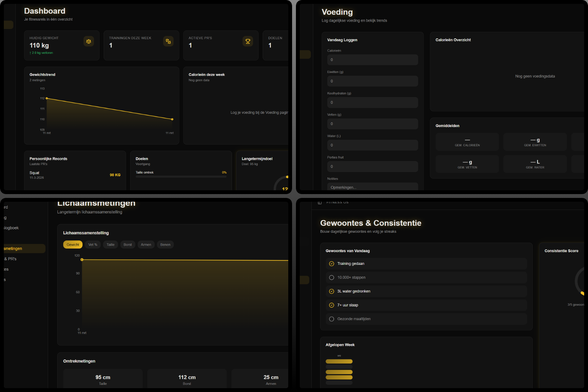Switch to the Taille chart tab
Screen dimensions: 588x392
[x=111, y=245]
